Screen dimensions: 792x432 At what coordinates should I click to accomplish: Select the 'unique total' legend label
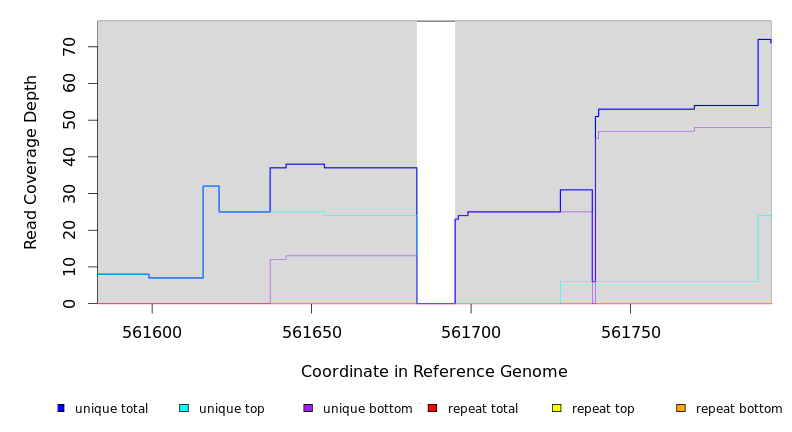[x=111, y=409]
